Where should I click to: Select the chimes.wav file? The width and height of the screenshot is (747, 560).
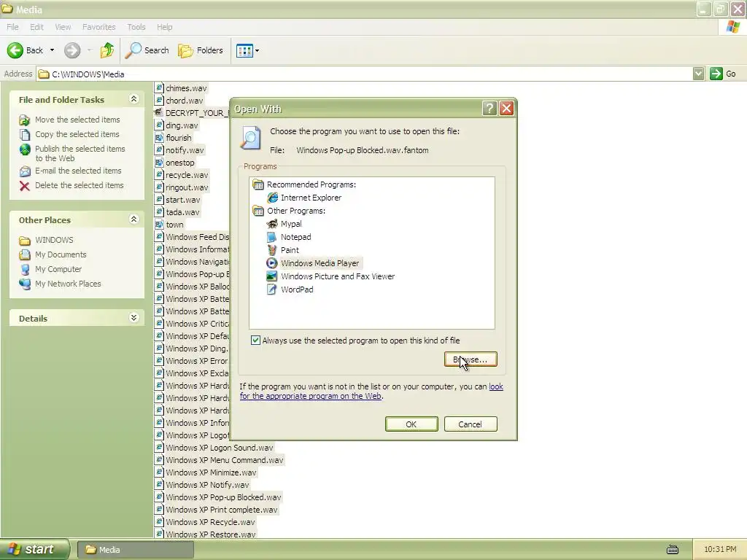tap(181, 88)
